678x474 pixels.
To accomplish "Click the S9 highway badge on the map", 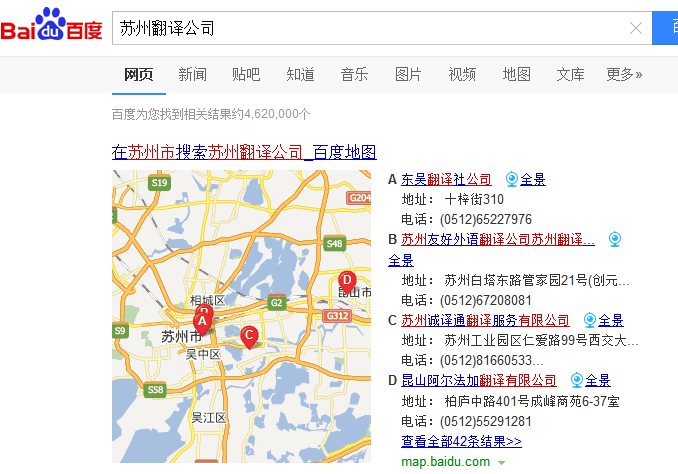I will pos(120,331).
